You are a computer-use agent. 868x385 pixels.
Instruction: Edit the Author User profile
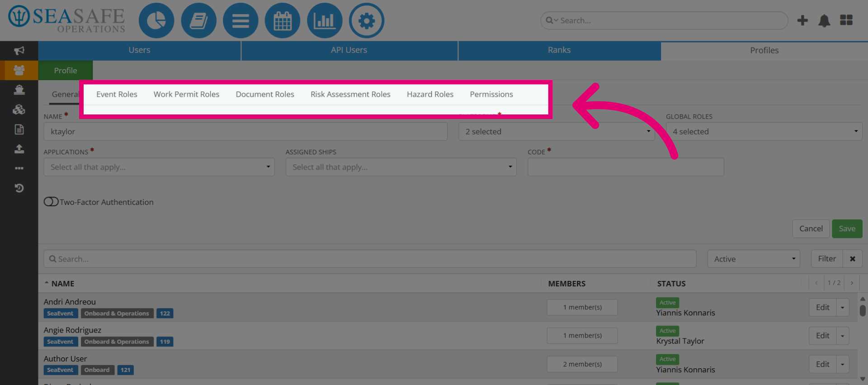click(823, 364)
